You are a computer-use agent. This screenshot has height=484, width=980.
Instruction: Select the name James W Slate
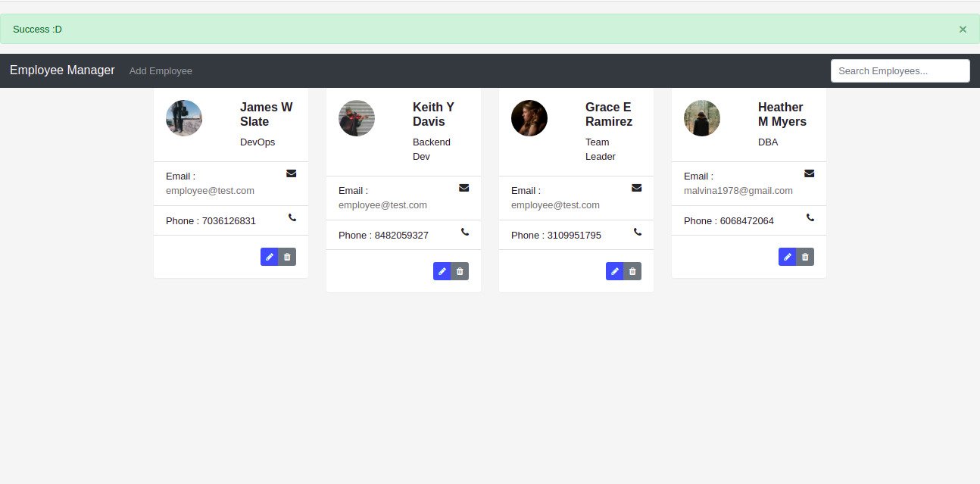coord(267,114)
